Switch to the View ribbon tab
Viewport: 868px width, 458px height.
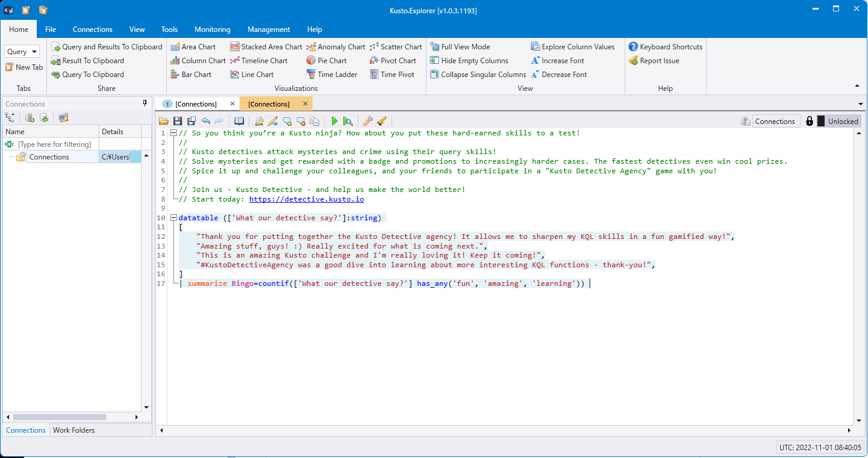[x=137, y=29]
